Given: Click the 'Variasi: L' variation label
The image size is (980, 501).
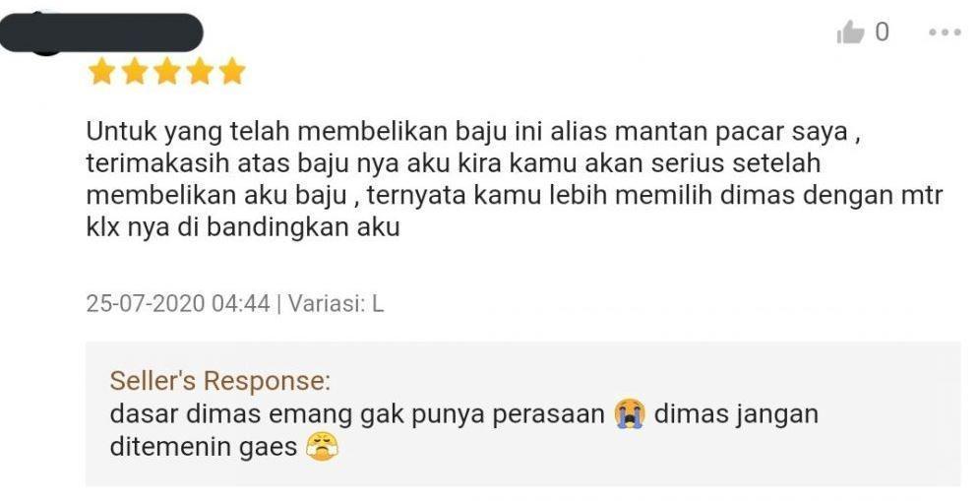Looking at the screenshot, I should tap(336, 304).
